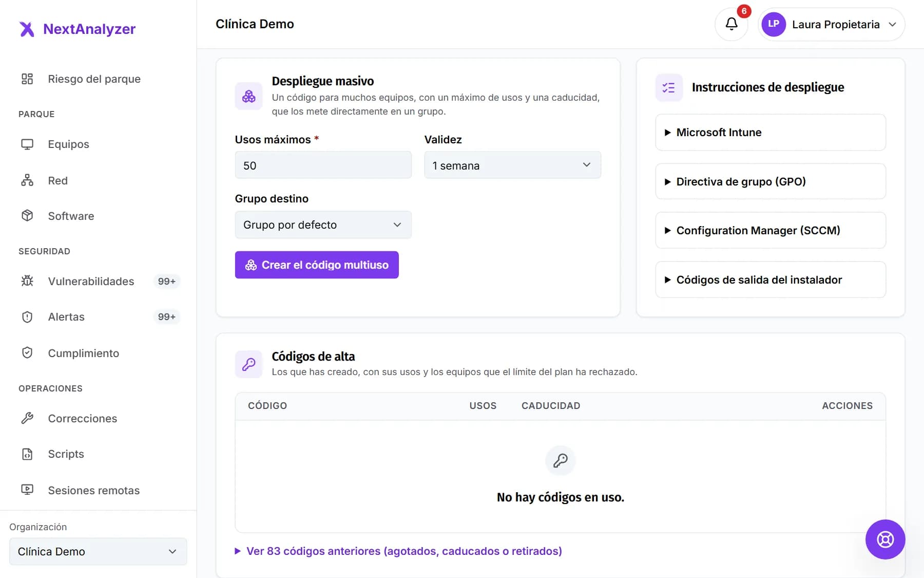924x578 pixels.
Task: Click the No hay códigos en uso message
Action: click(561, 497)
